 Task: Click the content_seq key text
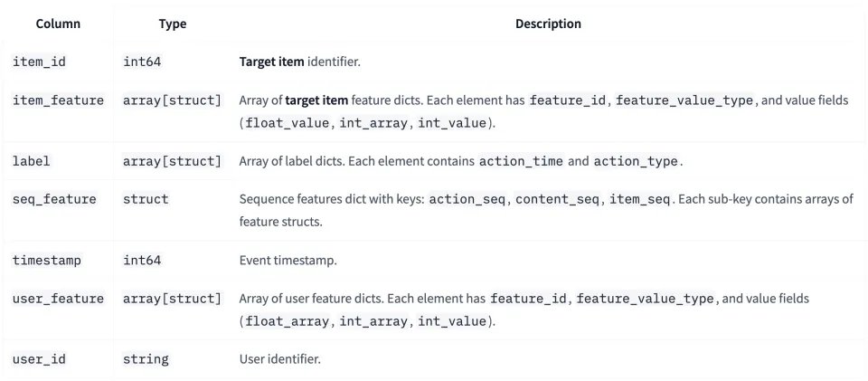click(559, 199)
